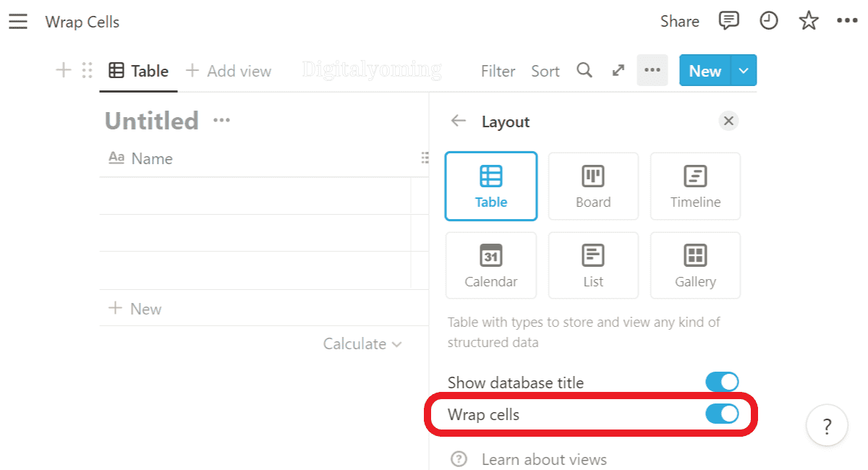Toggle off Show database title
Image resolution: width=868 pixels, height=470 pixels.
coord(721,382)
